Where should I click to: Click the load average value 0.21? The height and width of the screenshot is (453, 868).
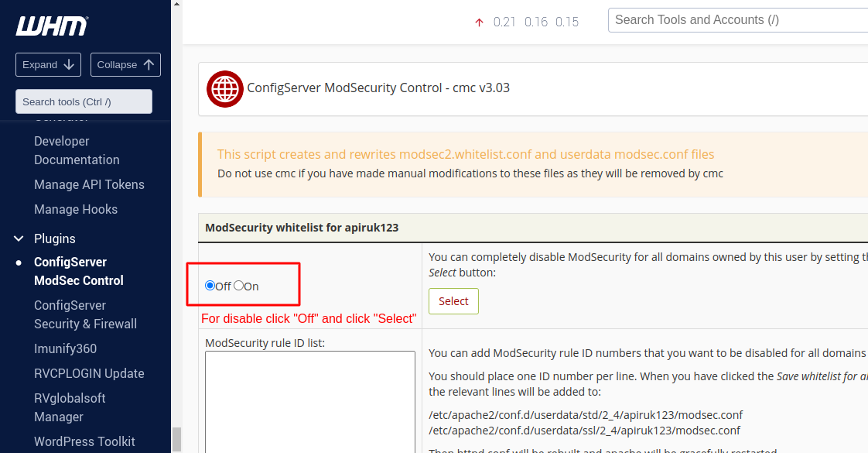click(x=504, y=22)
